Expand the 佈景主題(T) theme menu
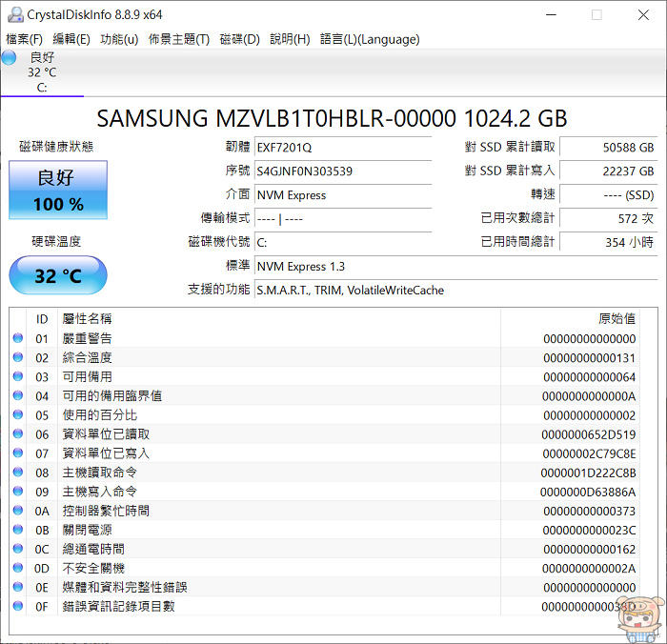 179,39
